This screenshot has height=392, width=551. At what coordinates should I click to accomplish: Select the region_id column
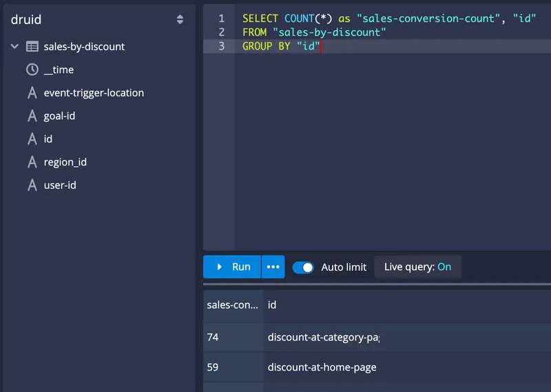tap(65, 162)
